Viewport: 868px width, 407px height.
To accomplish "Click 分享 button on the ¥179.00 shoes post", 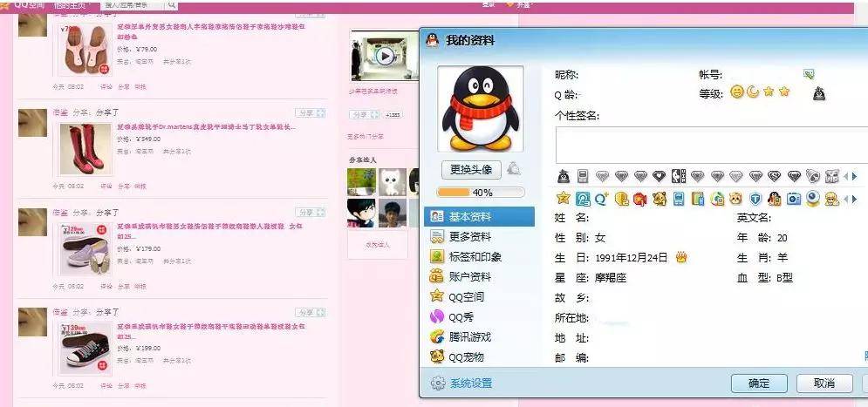I will pyautogui.click(x=310, y=213).
